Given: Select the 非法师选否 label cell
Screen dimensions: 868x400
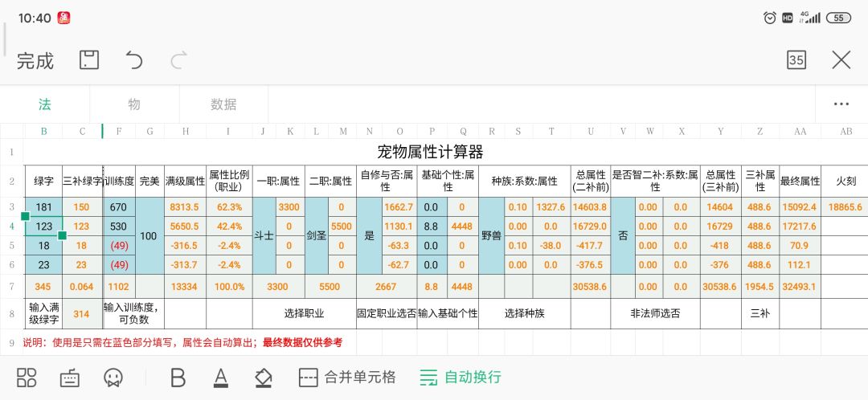Looking at the screenshot, I should tap(655, 314).
